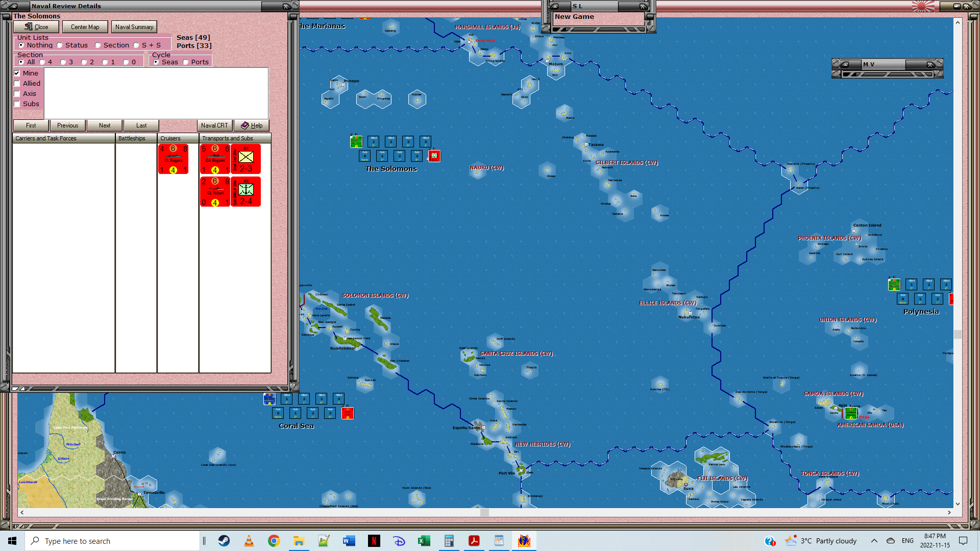Enable the Allied checkbox

(17, 84)
